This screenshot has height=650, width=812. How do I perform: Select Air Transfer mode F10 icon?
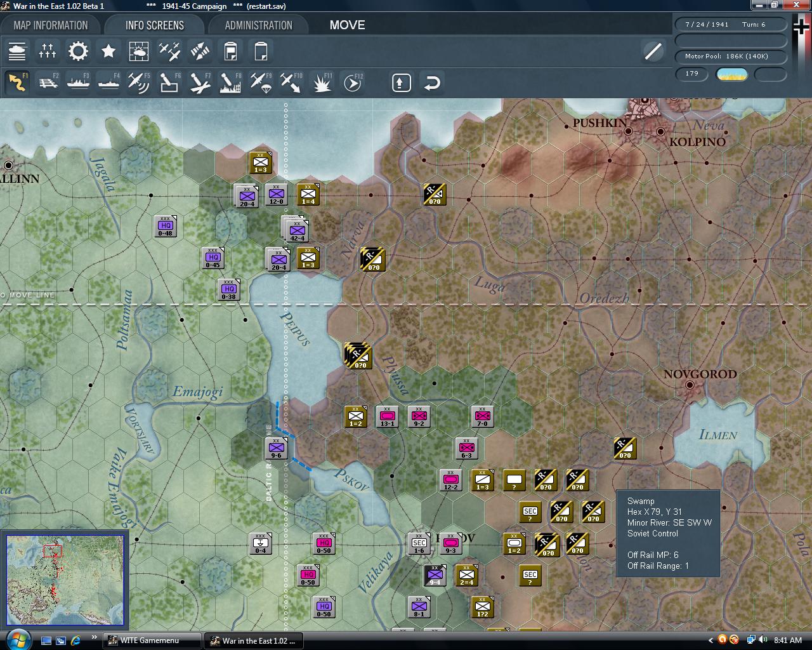291,83
